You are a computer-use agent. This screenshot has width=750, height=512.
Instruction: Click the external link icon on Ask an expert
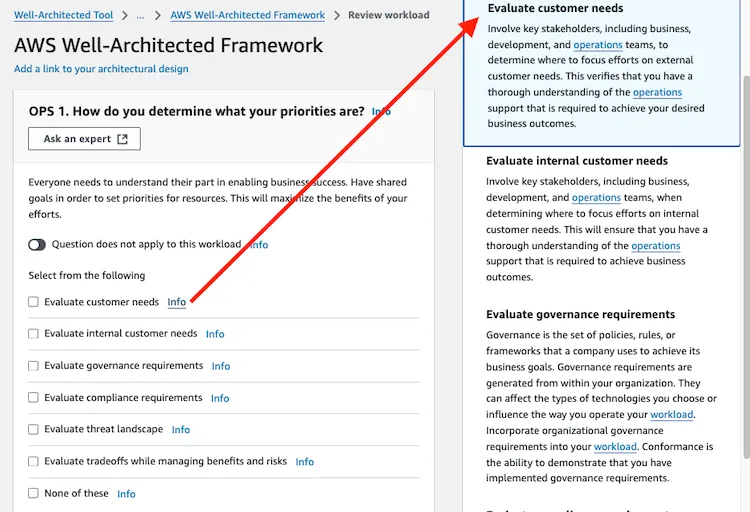[x=123, y=139]
